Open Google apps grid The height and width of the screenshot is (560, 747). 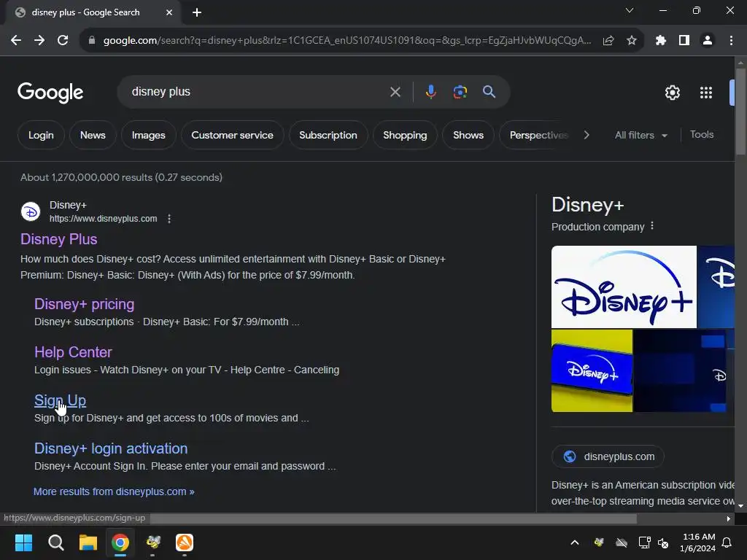coord(706,93)
